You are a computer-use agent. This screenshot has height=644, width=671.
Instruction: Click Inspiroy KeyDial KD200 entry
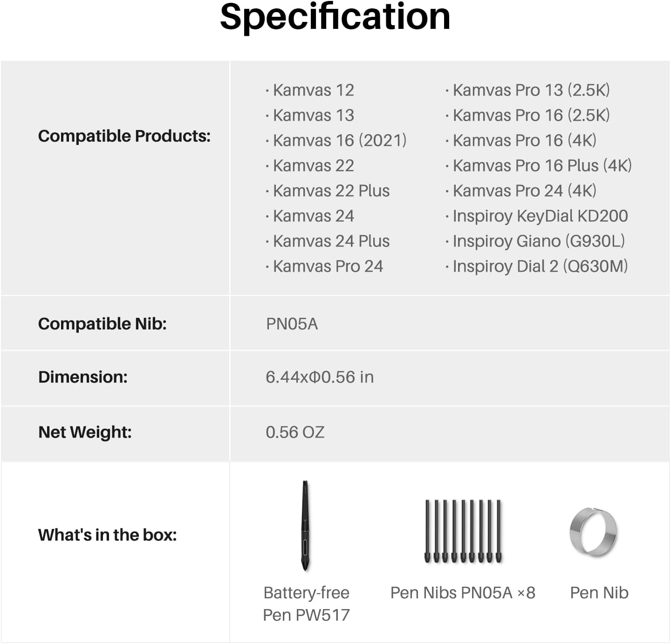[x=540, y=216]
